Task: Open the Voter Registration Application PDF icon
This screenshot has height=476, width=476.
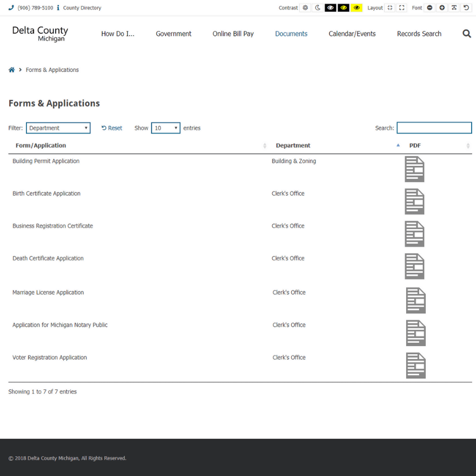Action: point(415,365)
